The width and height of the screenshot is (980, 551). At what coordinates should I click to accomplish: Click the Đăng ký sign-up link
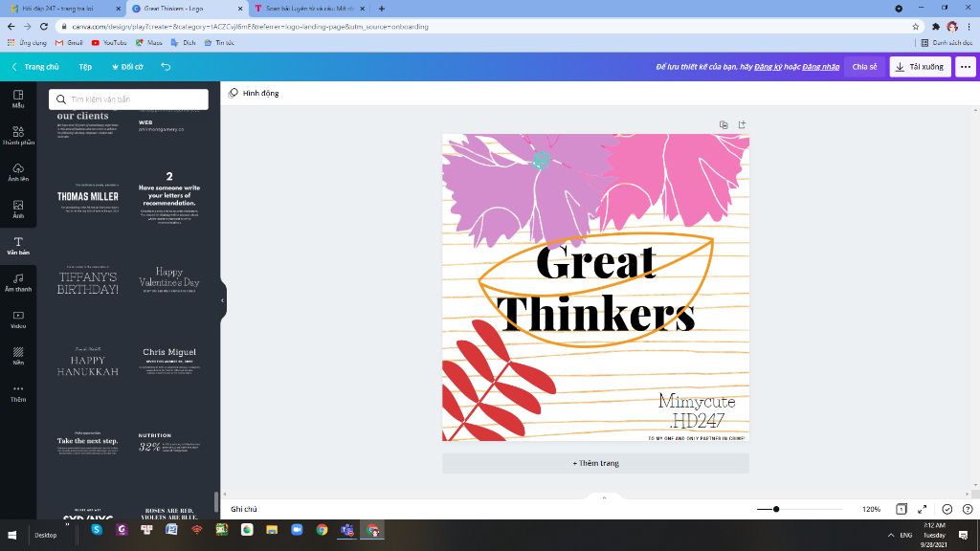(768, 67)
